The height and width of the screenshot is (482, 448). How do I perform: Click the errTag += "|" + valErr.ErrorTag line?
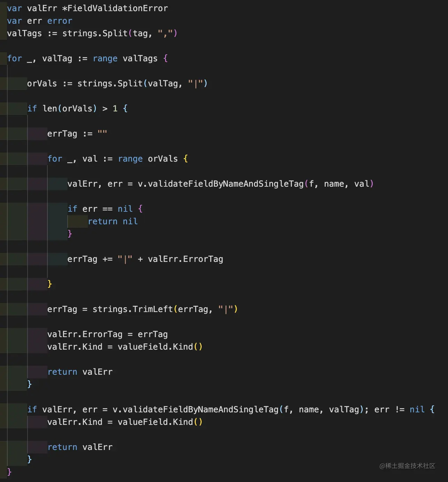pos(145,259)
